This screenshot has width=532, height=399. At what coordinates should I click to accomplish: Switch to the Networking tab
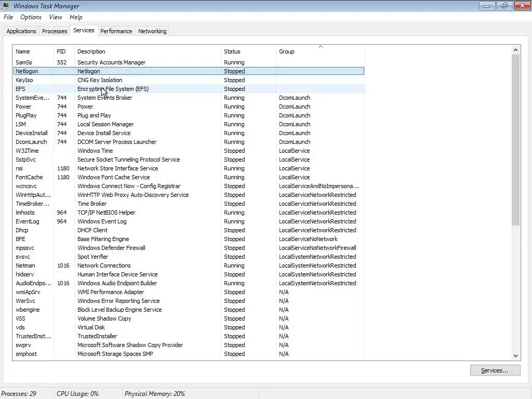point(152,31)
